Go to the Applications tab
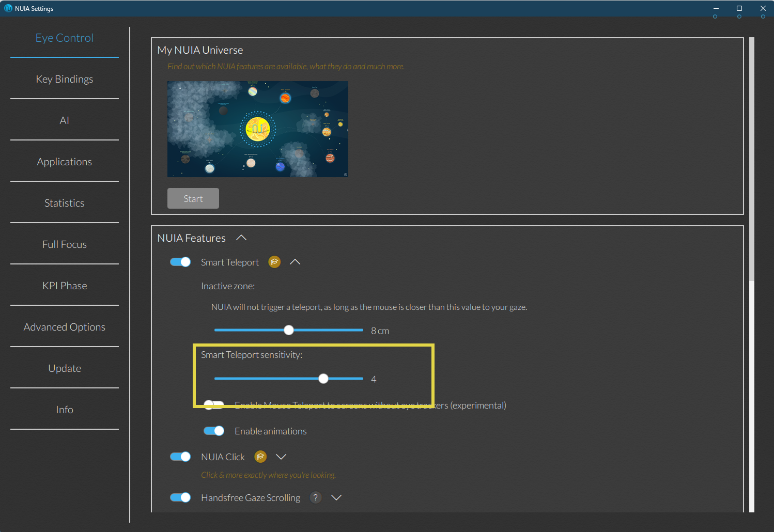This screenshot has height=532, width=774. pos(65,162)
